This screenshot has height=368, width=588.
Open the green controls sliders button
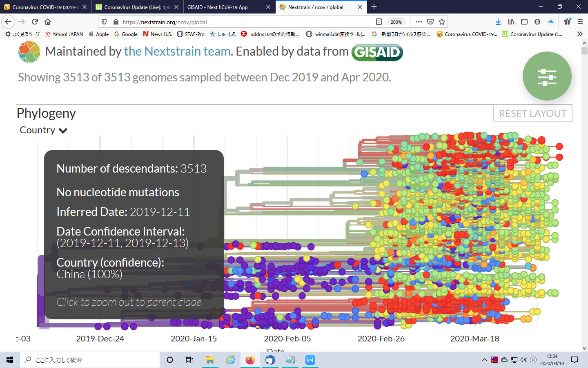pos(547,76)
